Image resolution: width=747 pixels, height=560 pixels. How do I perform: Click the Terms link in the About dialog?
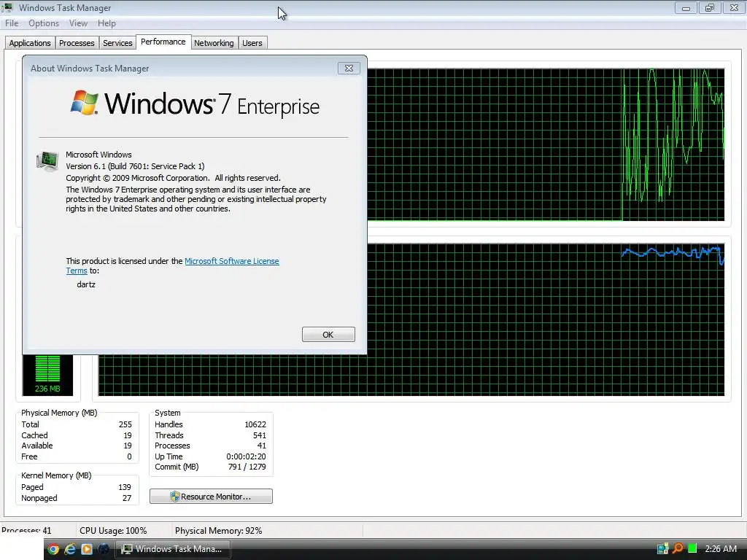[76, 271]
